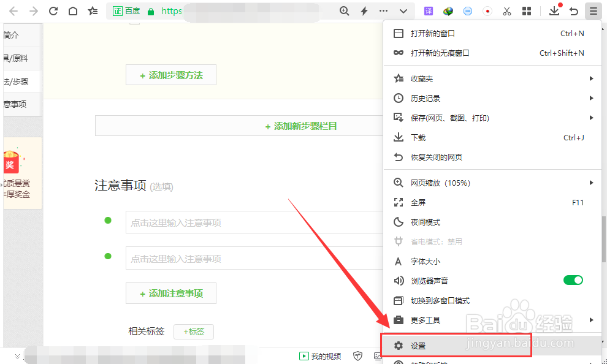The image size is (607, 364).
Task: Open the screenshot scissors tool
Action: [x=507, y=10]
